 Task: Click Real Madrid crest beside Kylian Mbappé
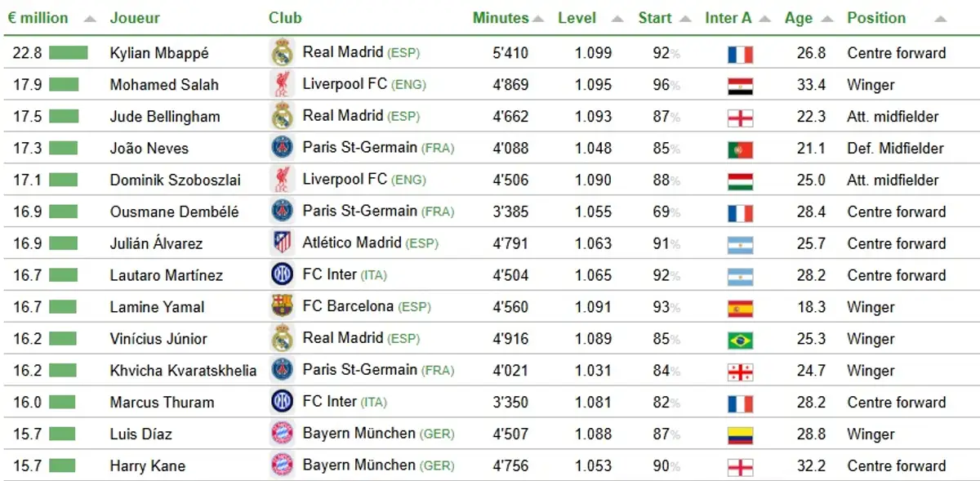click(282, 52)
